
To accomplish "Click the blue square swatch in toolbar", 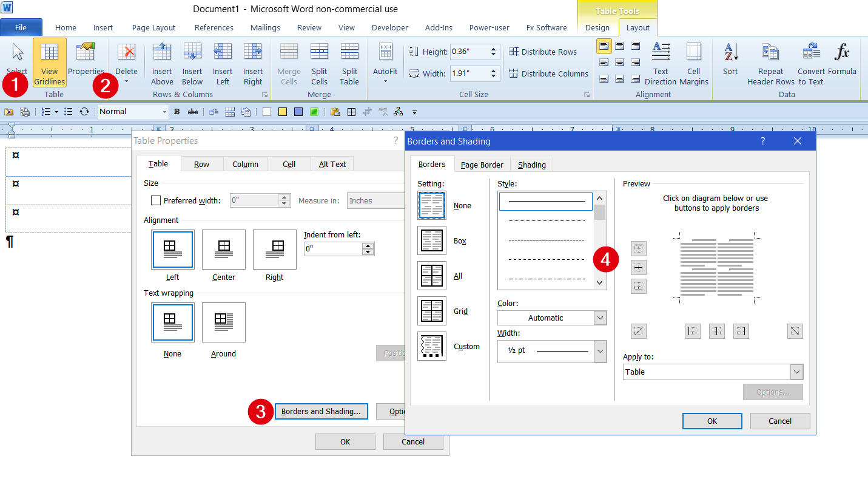I will click(x=298, y=112).
